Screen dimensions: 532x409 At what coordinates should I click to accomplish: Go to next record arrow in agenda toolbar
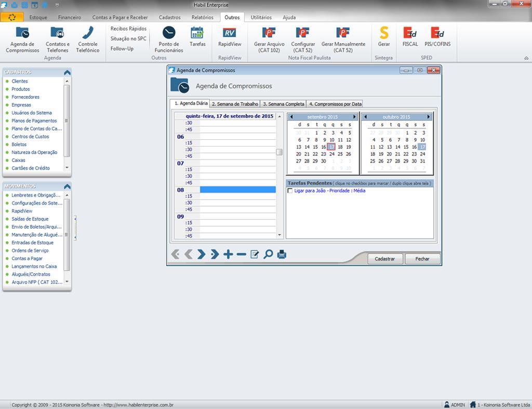(202, 254)
